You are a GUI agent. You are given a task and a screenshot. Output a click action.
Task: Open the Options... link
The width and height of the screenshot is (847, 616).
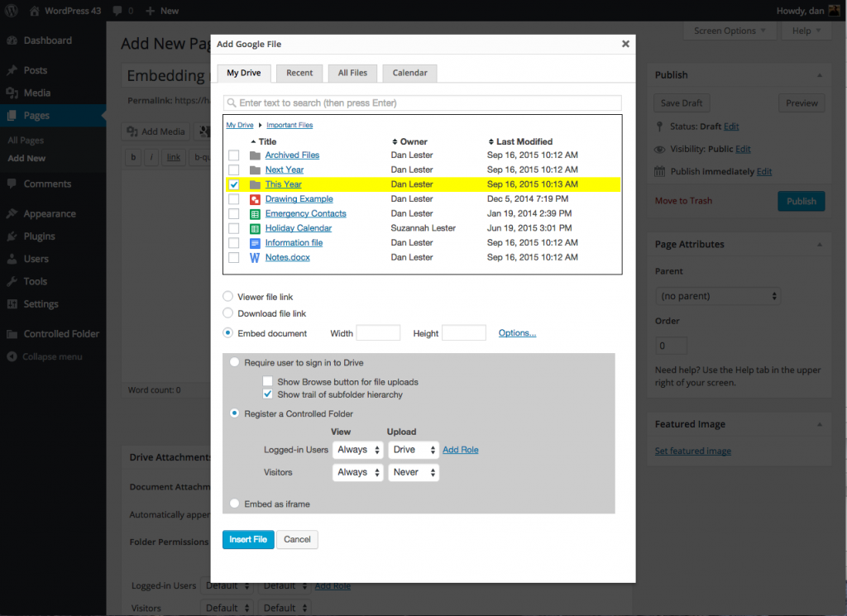[517, 333]
